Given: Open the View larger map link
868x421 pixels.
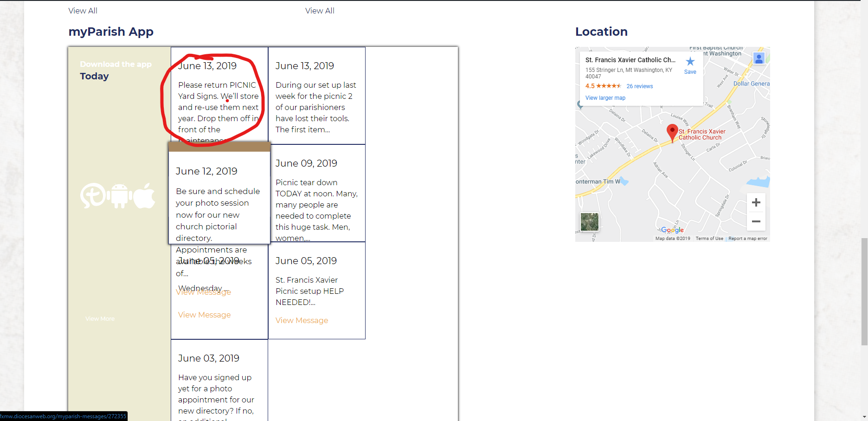Looking at the screenshot, I should pos(605,98).
